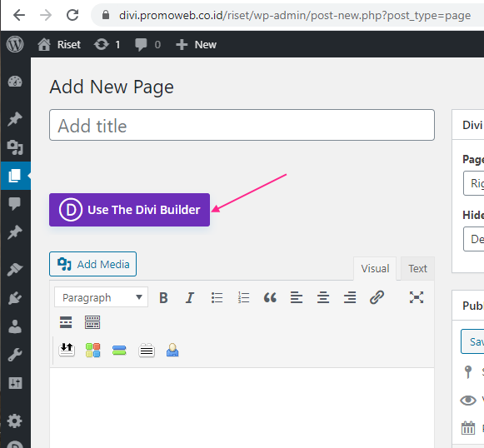Visit the Riset site home link
The image size is (484, 448).
(x=59, y=44)
